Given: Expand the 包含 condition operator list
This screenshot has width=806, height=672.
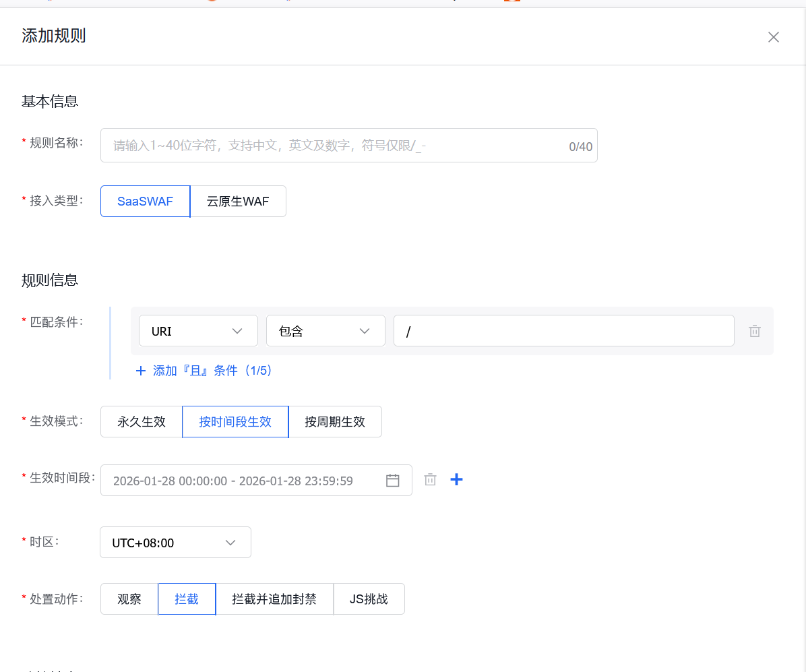Looking at the screenshot, I should pos(325,330).
